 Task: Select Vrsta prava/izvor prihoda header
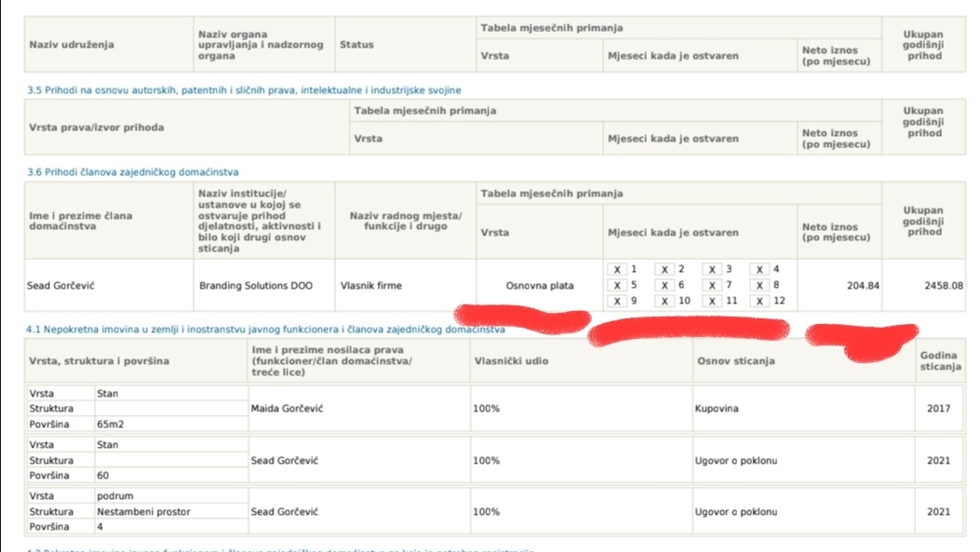click(96, 127)
